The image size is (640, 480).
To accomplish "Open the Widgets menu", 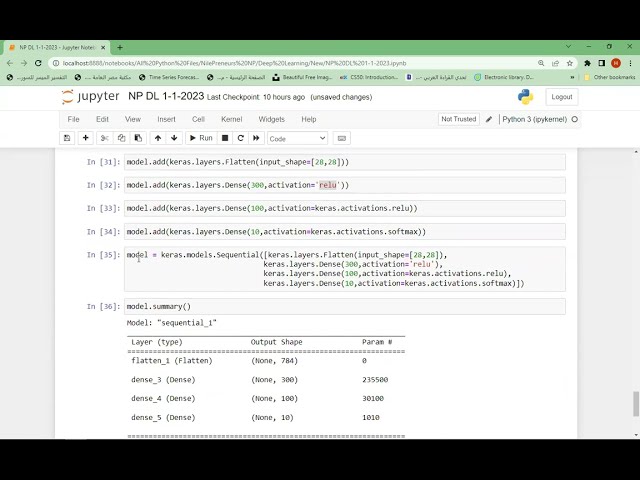I will (x=271, y=119).
